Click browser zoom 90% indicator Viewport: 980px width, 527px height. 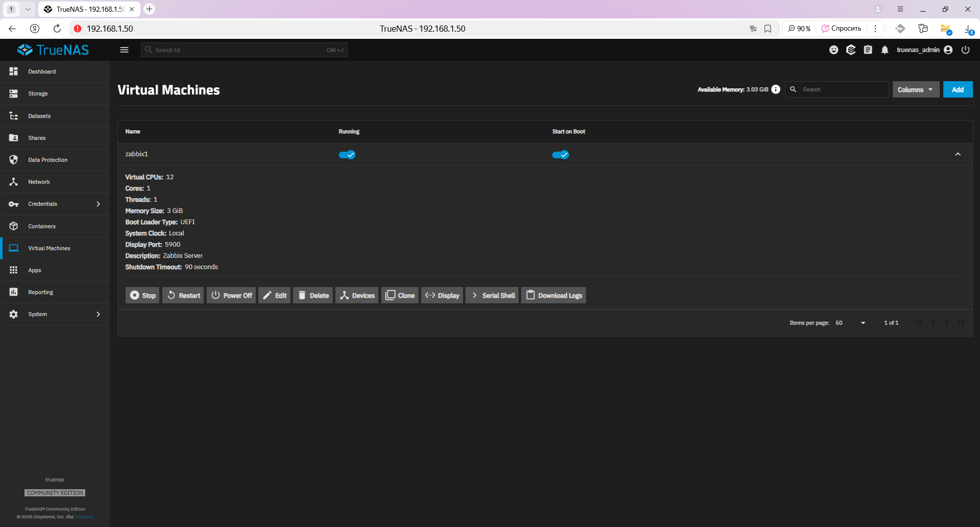point(799,29)
